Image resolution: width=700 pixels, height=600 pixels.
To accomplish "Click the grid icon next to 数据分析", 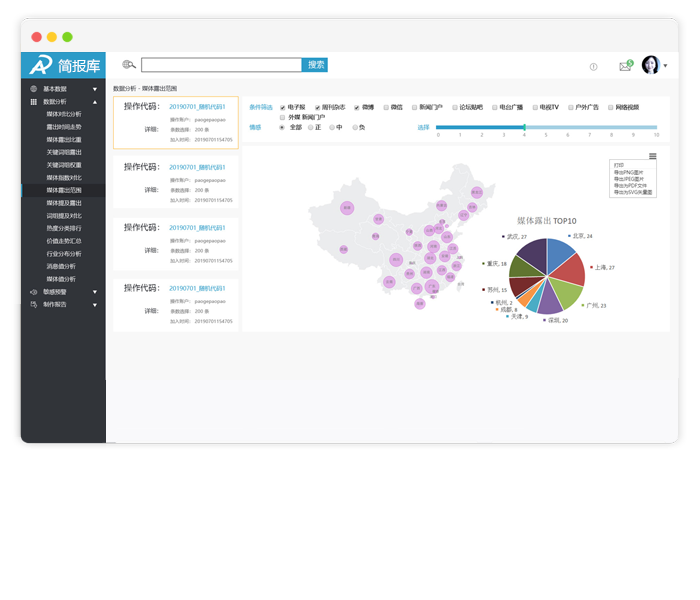I will pyautogui.click(x=33, y=102).
